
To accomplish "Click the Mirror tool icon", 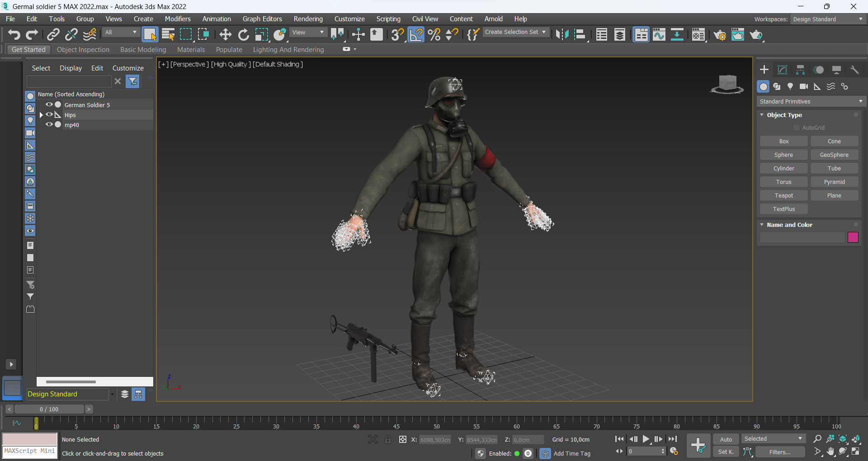I will tap(562, 34).
